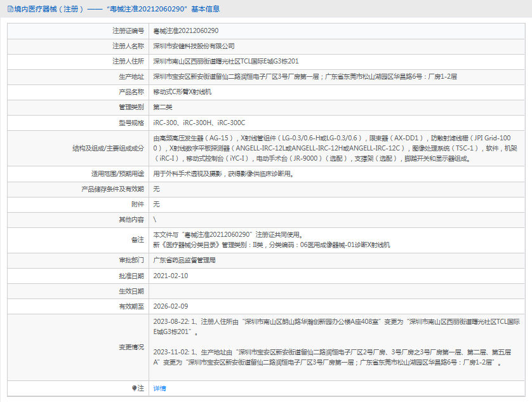The image size is (532, 402).
Task: Select expiry date 2026-02-09
Action: [171, 306]
